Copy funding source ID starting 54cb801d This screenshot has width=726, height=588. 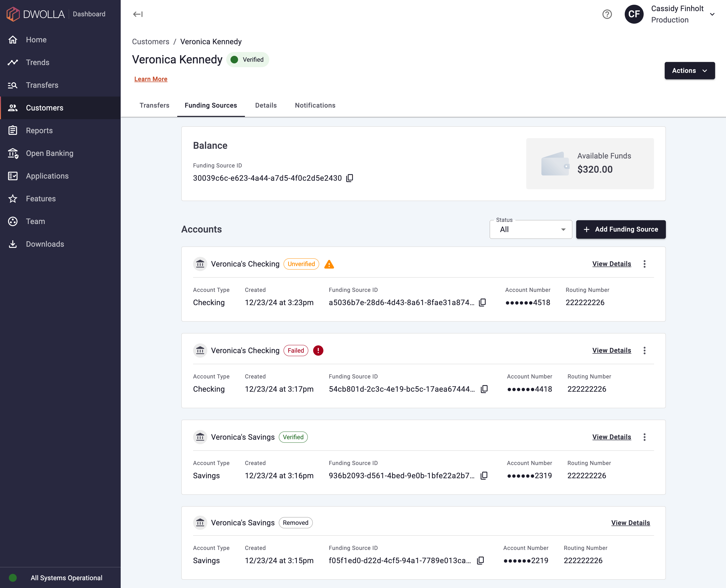pyautogui.click(x=484, y=389)
